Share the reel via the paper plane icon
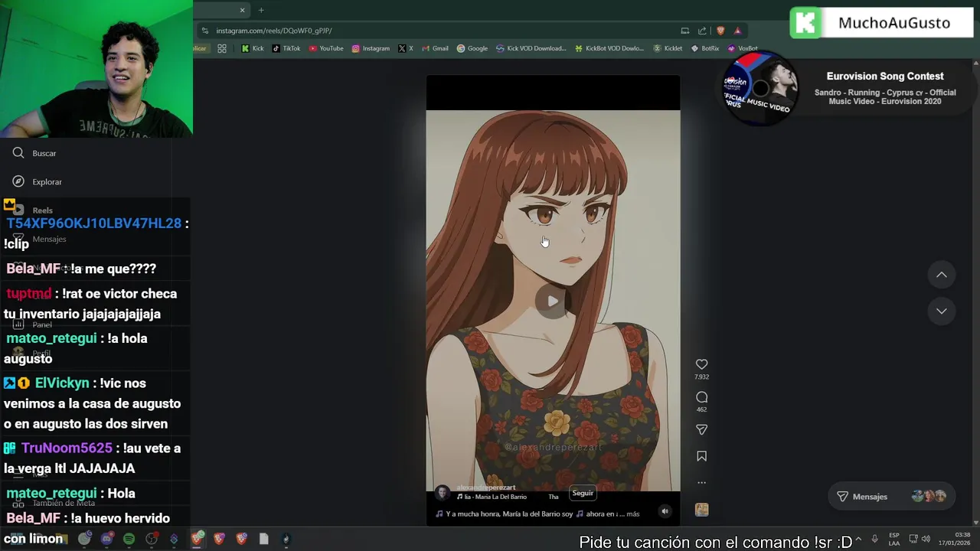Viewport: 980px width, 551px height. (701, 429)
